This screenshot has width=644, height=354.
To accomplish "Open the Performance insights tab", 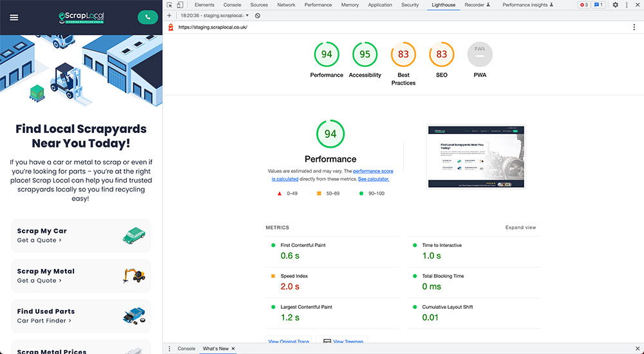I will click(528, 5).
